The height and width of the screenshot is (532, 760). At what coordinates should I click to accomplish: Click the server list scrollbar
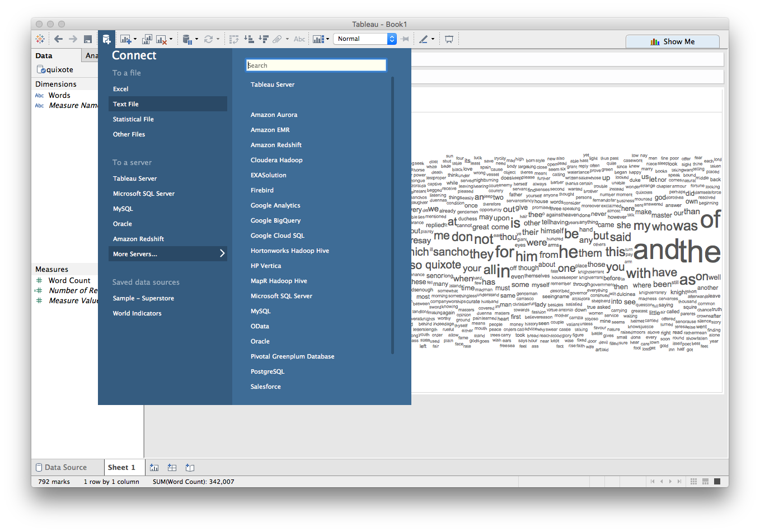click(x=392, y=215)
